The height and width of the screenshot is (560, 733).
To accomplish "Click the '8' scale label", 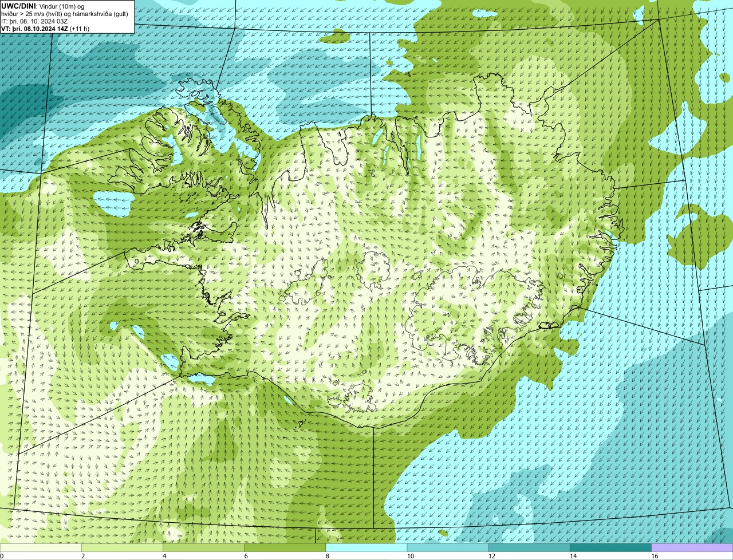I will click(328, 556).
